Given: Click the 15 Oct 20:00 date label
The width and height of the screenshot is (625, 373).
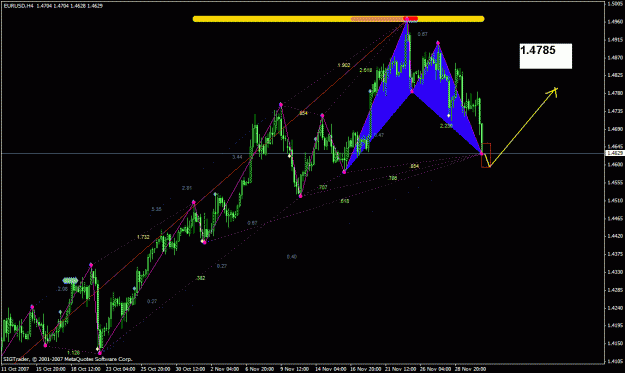Looking at the screenshot, I should 51,369.
